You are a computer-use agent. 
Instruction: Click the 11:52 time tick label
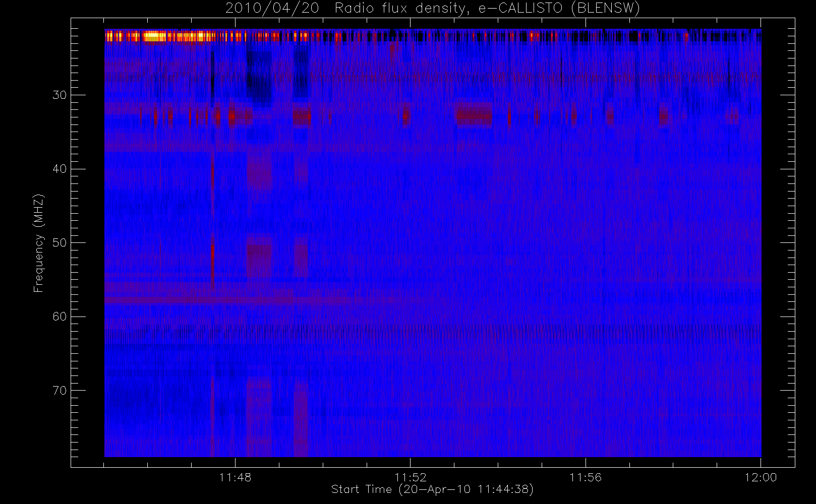click(411, 477)
